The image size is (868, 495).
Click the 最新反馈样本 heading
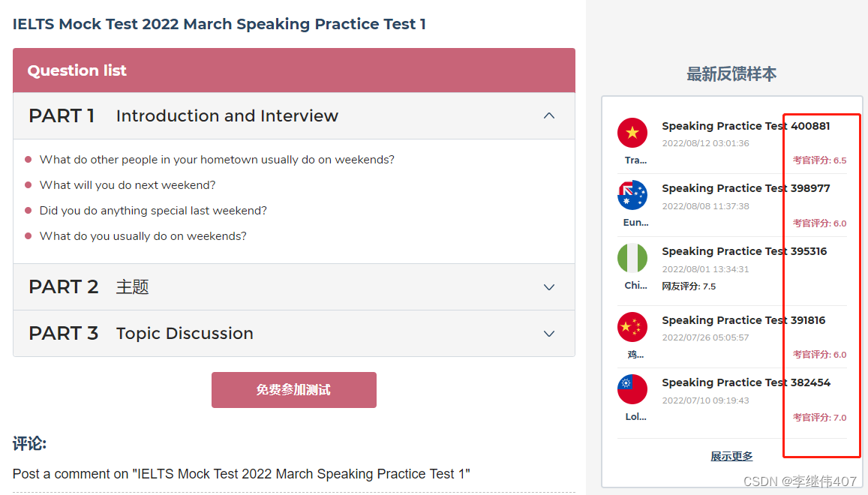click(x=731, y=74)
